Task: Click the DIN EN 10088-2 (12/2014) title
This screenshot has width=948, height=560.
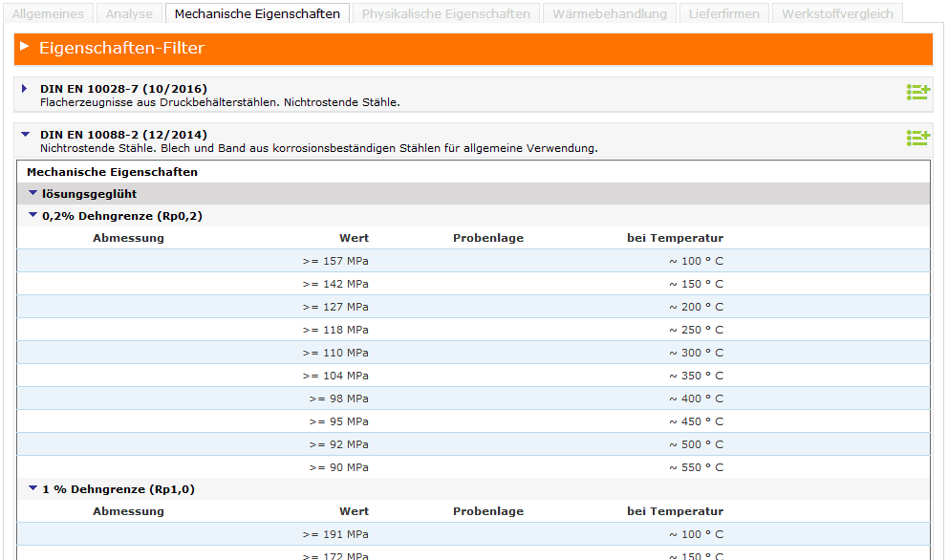Action: 123,135
